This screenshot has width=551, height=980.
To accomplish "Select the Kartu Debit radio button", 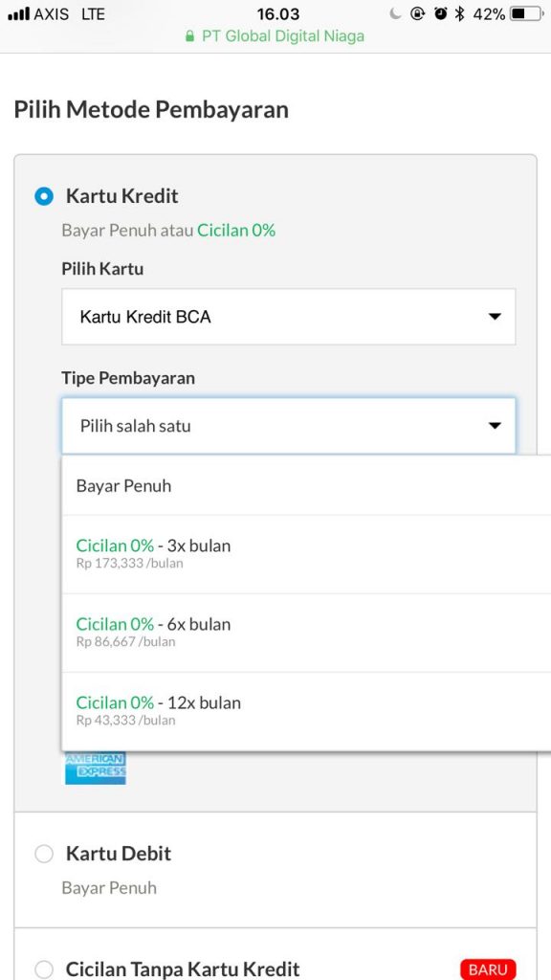I will (x=44, y=854).
